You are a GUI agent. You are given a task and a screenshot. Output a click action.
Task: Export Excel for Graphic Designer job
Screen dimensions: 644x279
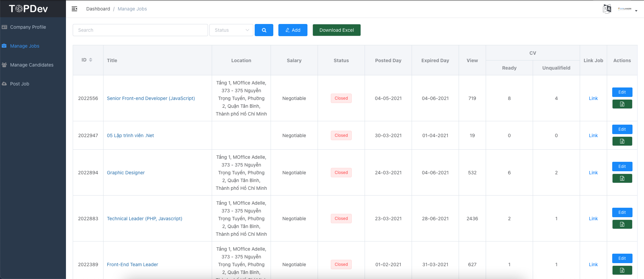click(622, 179)
